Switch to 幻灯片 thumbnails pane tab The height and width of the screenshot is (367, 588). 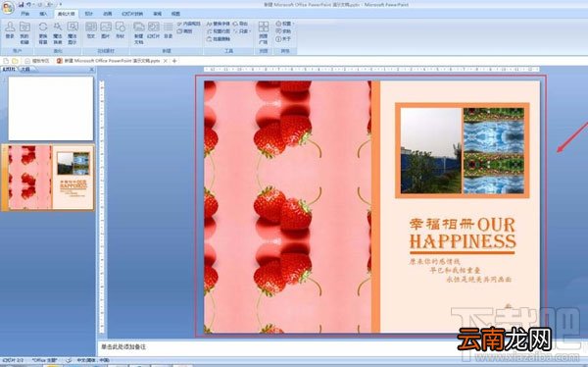9,69
